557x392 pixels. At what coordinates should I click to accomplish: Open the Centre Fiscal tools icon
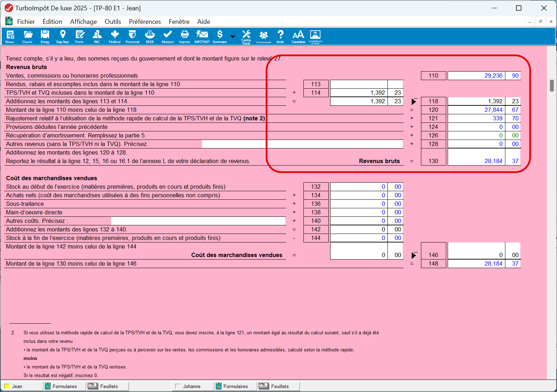pyautogui.click(x=246, y=36)
